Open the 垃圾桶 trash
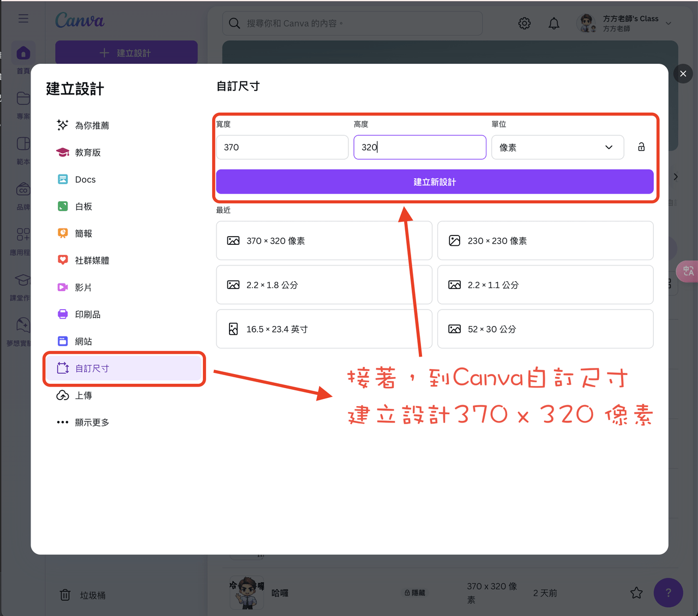This screenshot has height=616, width=698. 83,595
